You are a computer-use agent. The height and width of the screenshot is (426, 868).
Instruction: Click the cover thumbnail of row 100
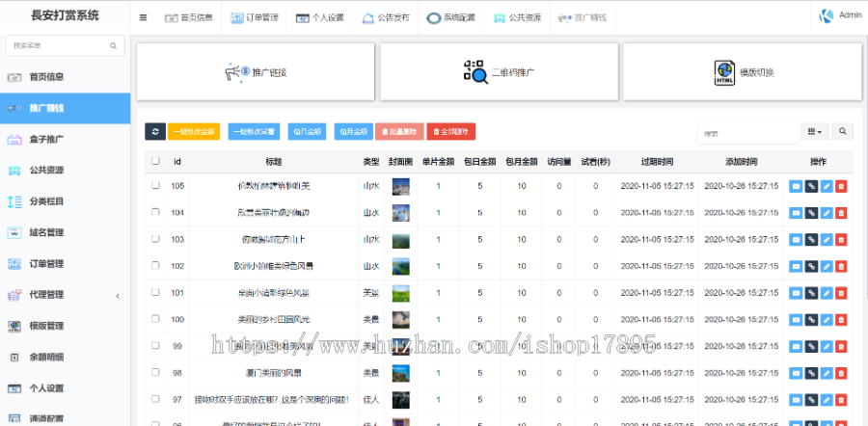(x=400, y=319)
